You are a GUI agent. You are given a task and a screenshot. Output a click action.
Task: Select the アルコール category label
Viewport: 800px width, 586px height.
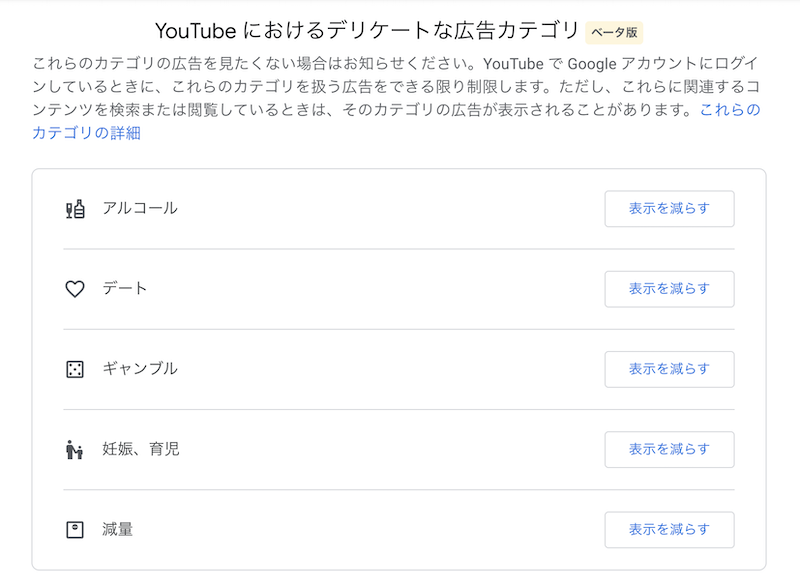[x=140, y=209]
